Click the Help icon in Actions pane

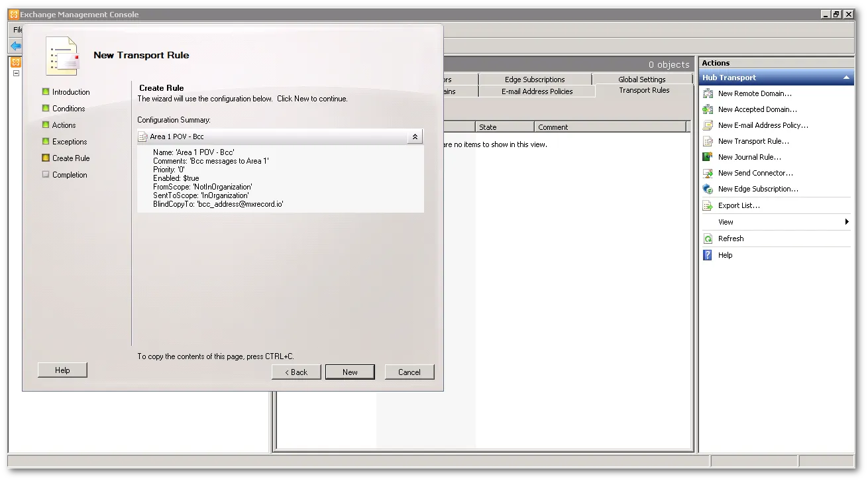click(708, 255)
